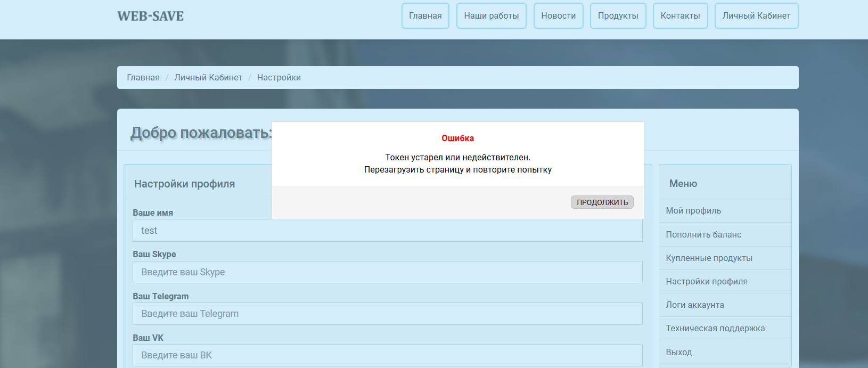The height and width of the screenshot is (368, 868).
Task: Click the Ваш Telegram label
Action: tap(161, 297)
